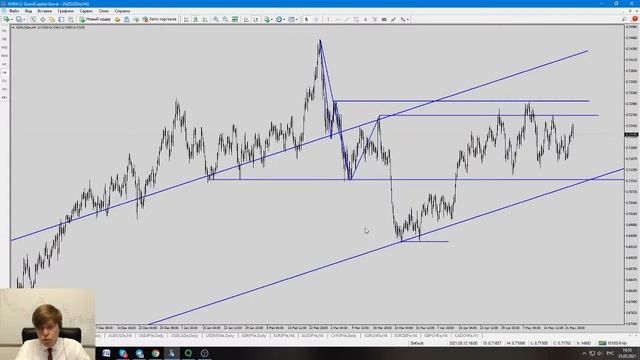Select the Vertical Line tool
640x360 pixels.
[328, 19]
